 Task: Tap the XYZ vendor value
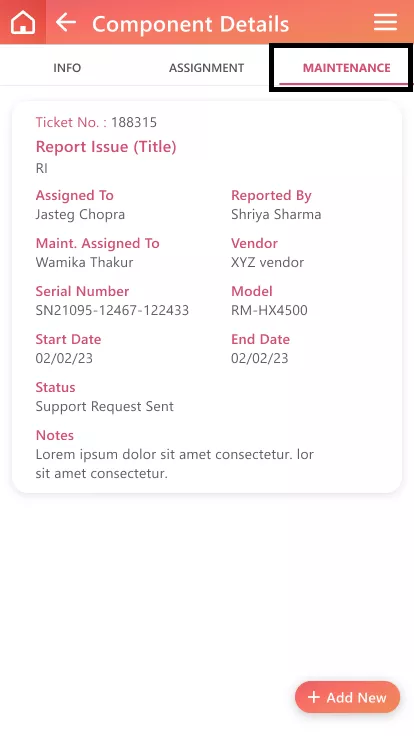click(268, 262)
